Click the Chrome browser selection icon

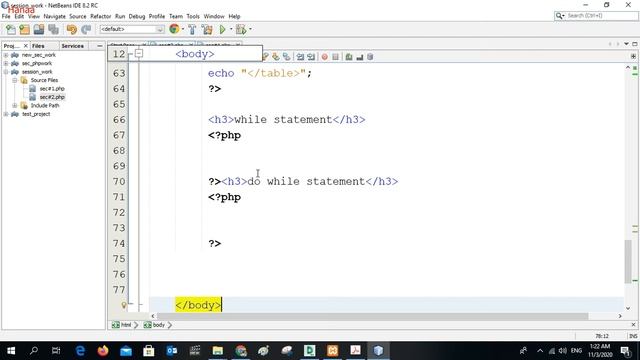174,29
